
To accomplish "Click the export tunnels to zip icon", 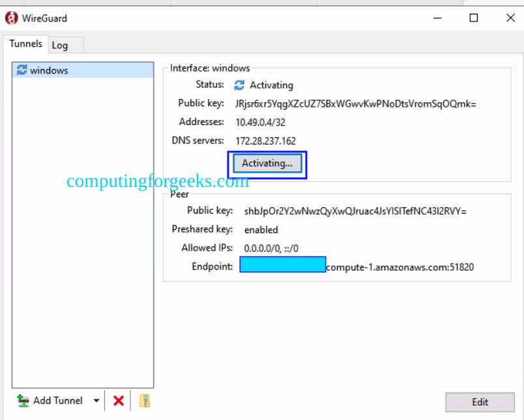I will 145,400.
